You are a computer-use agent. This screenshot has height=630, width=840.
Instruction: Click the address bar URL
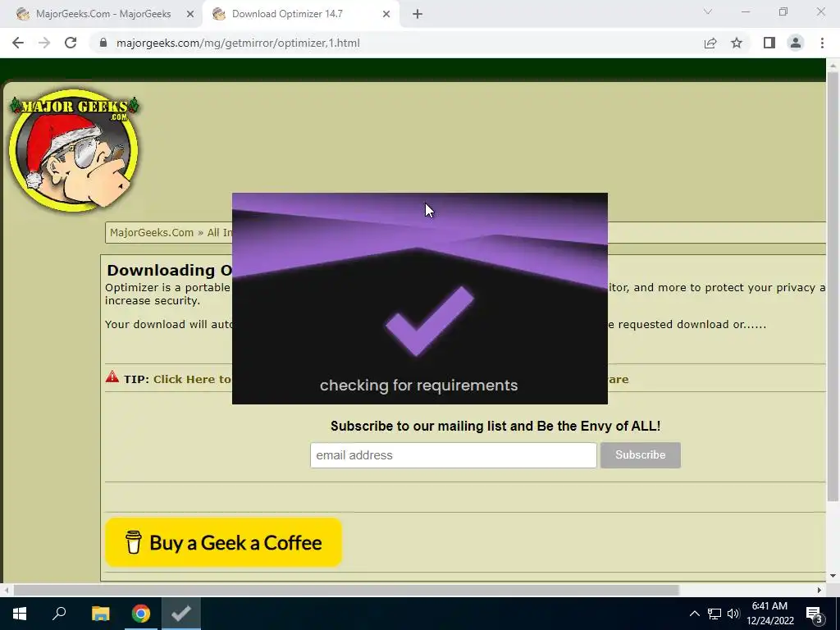[x=238, y=43]
